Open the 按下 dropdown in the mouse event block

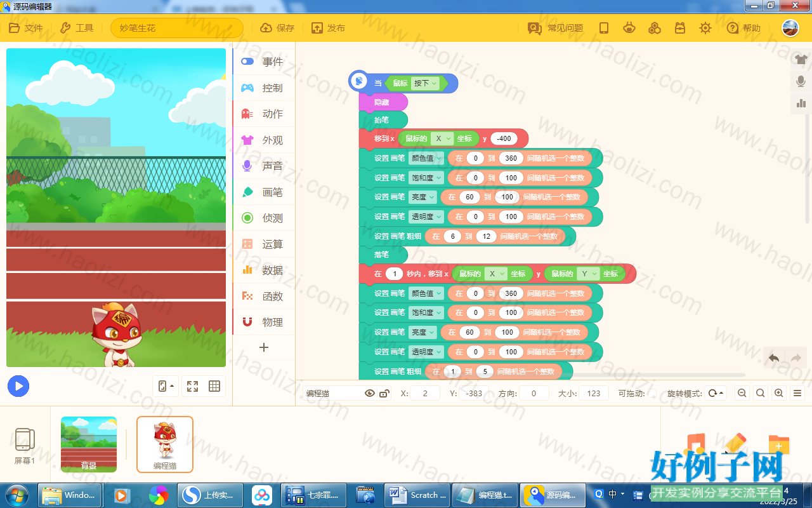click(425, 83)
